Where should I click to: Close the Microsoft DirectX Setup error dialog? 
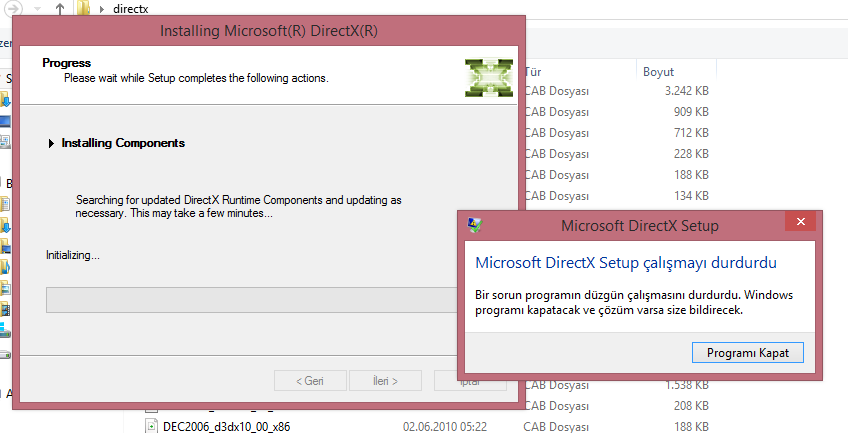click(801, 222)
